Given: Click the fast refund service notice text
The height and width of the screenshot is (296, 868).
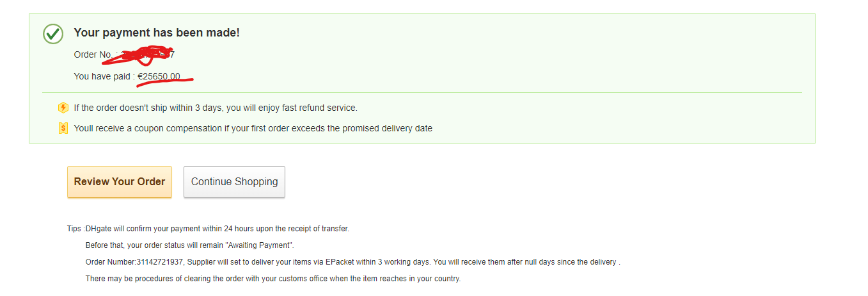Looking at the screenshot, I should pyautogui.click(x=216, y=108).
